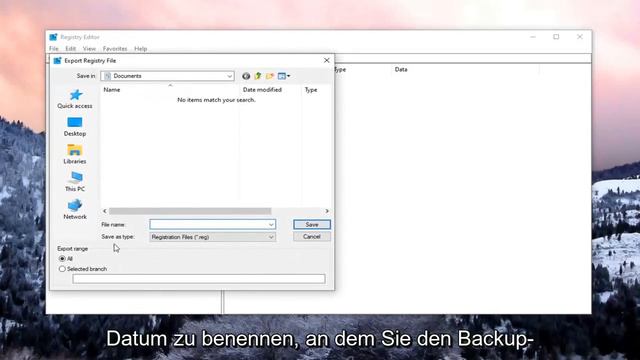Go to This PC location
Screen dimensions: 640x360
[75, 182]
